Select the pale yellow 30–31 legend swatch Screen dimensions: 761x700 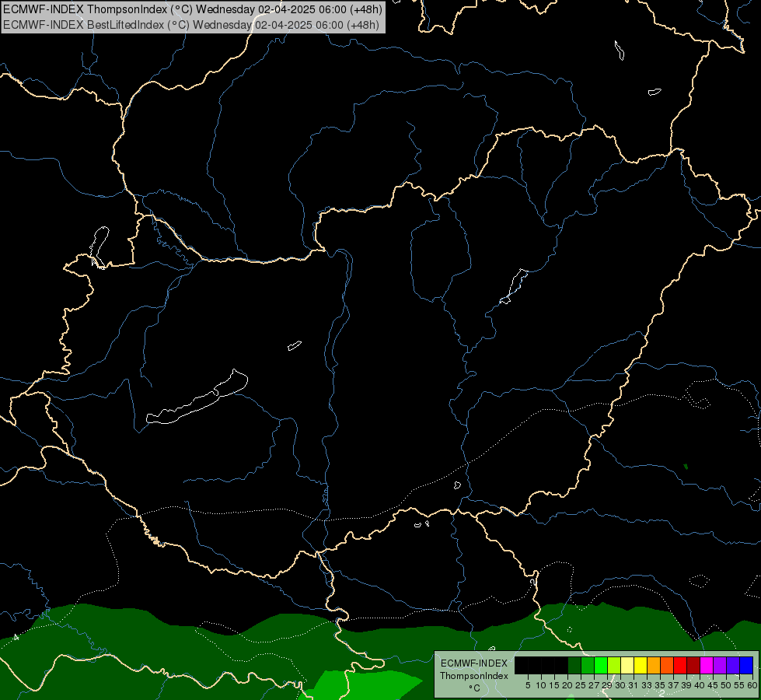627,666
